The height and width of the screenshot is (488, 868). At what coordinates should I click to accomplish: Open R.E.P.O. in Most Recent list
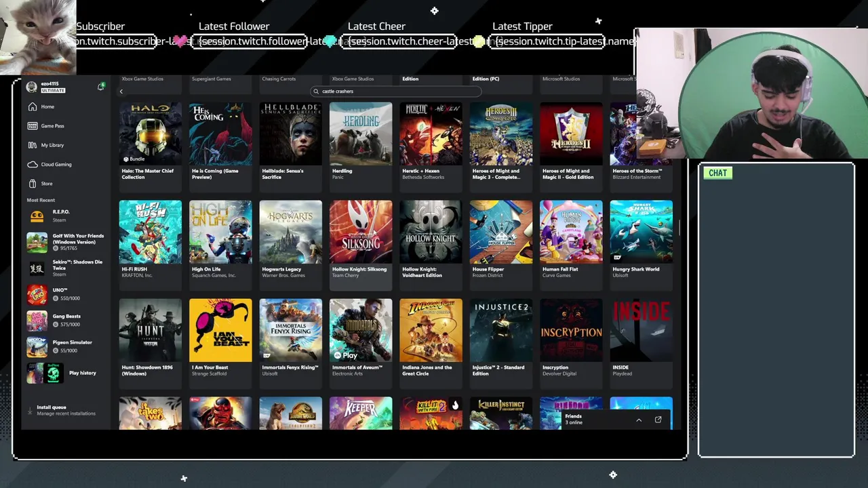(65, 216)
